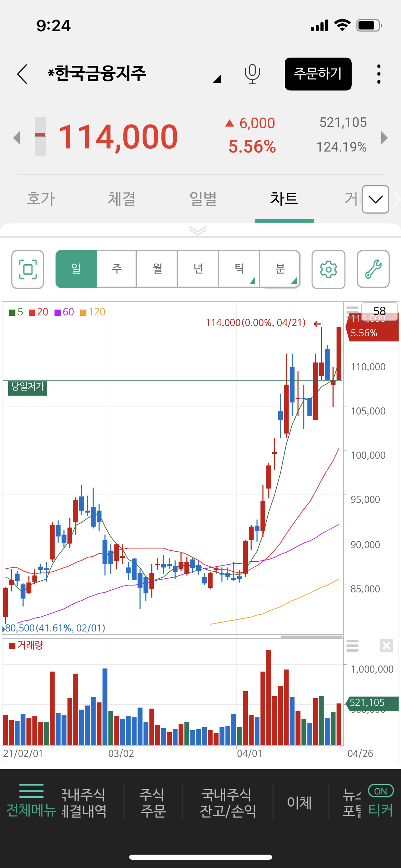Image resolution: width=401 pixels, height=868 pixels.
Task: Expand the collapsed header double chevron
Action: coord(198,230)
